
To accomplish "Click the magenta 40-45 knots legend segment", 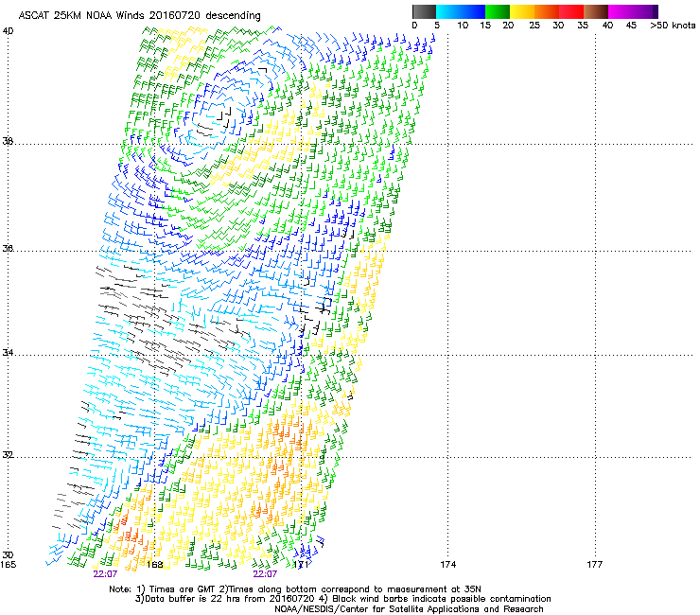I will click(x=621, y=11).
